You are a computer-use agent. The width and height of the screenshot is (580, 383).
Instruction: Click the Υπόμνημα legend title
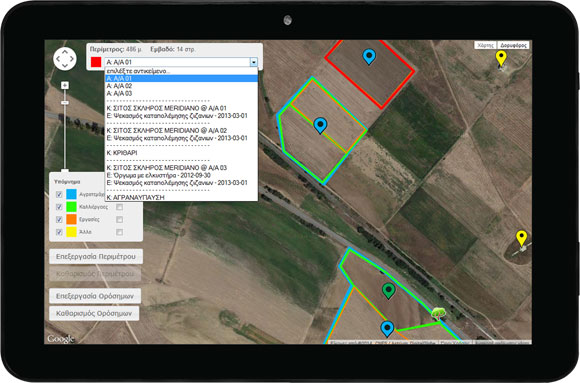coord(67,182)
